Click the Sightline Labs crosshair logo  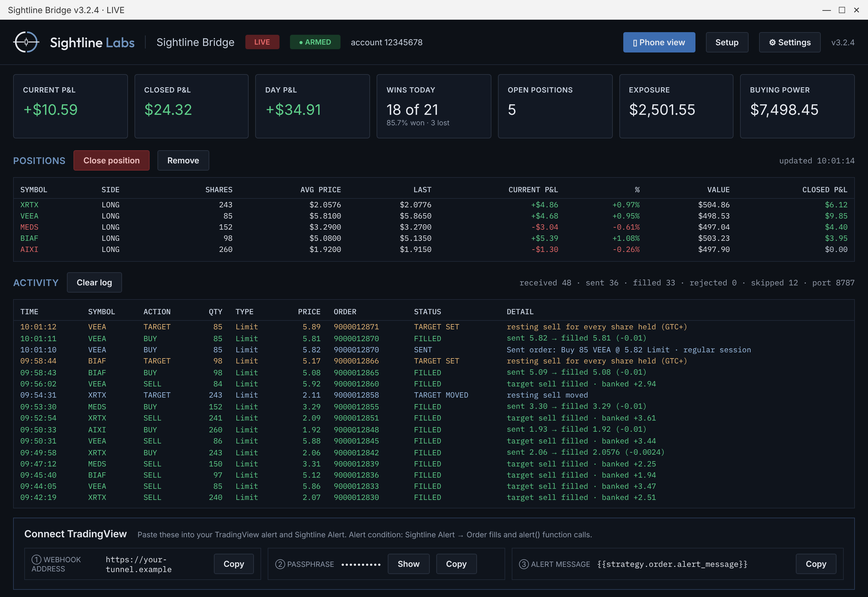[x=26, y=42]
